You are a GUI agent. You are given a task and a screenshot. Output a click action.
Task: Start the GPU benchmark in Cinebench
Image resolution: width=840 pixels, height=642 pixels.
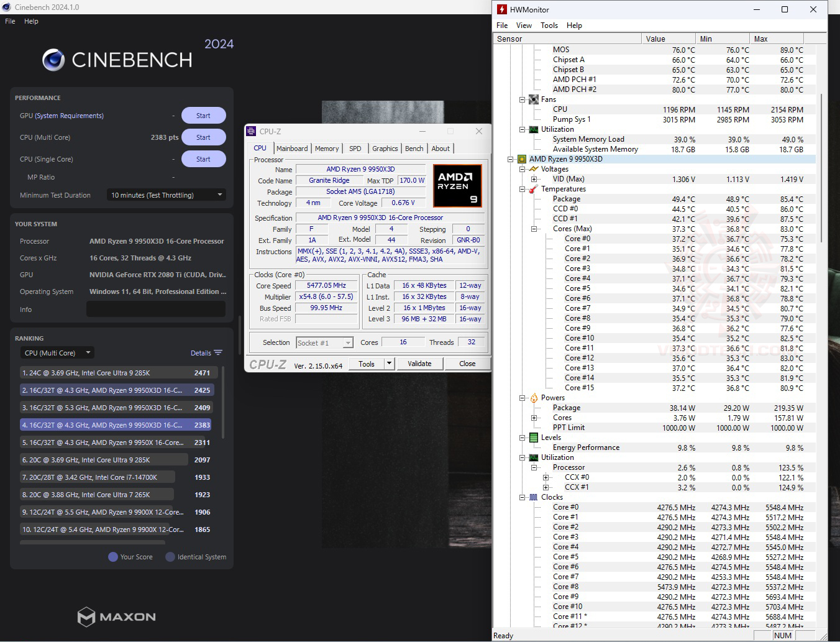[x=203, y=116]
